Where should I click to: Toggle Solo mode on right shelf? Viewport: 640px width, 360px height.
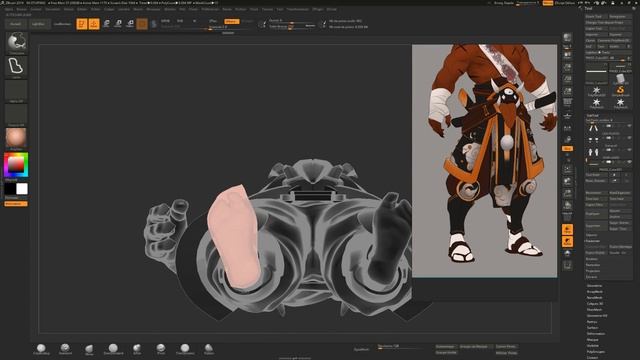[567, 254]
